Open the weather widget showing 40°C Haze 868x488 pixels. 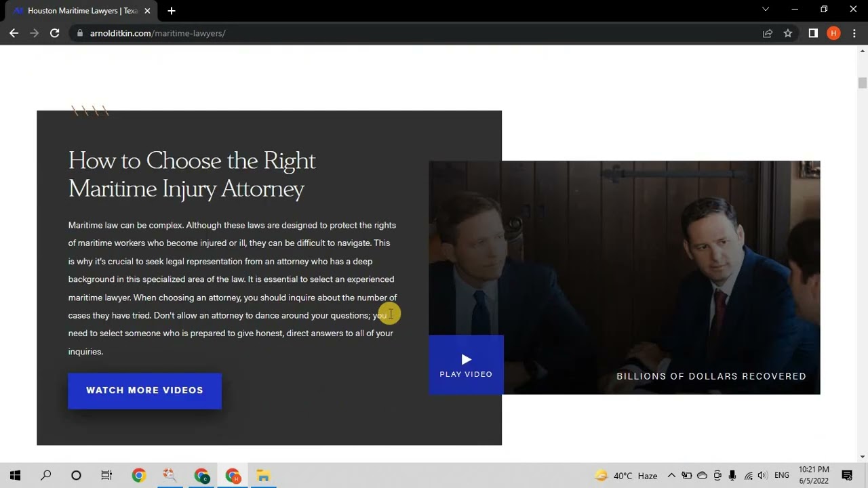pyautogui.click(x=626, y=476)
